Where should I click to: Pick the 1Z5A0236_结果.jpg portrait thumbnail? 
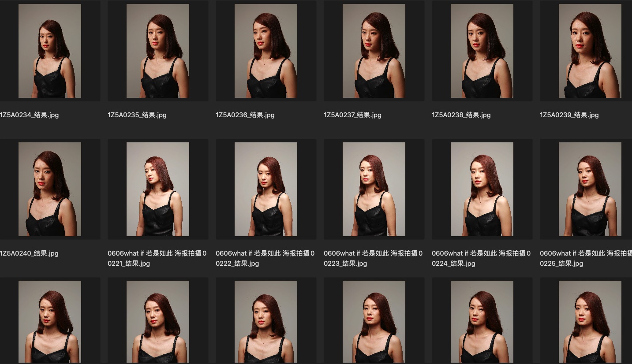tap(266, 51)
